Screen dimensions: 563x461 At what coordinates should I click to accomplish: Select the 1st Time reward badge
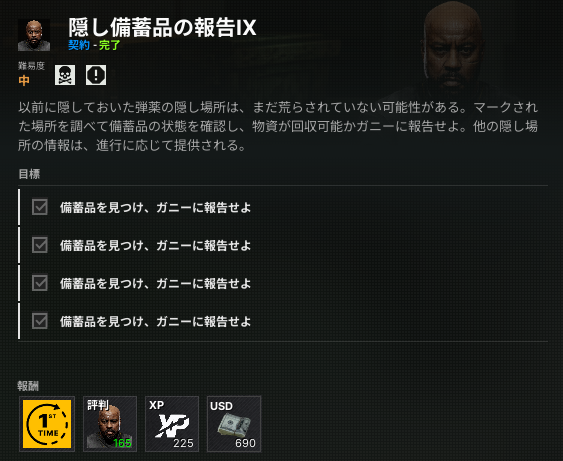coord(47,424)
